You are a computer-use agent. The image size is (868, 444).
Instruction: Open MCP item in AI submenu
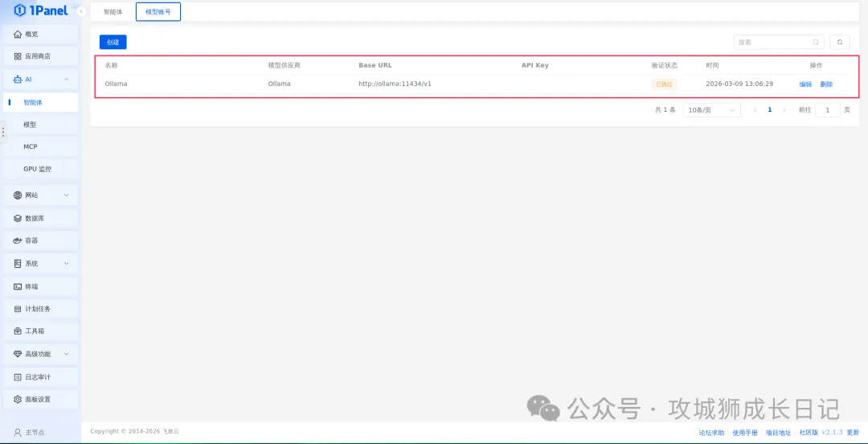(x=31, y=147)
